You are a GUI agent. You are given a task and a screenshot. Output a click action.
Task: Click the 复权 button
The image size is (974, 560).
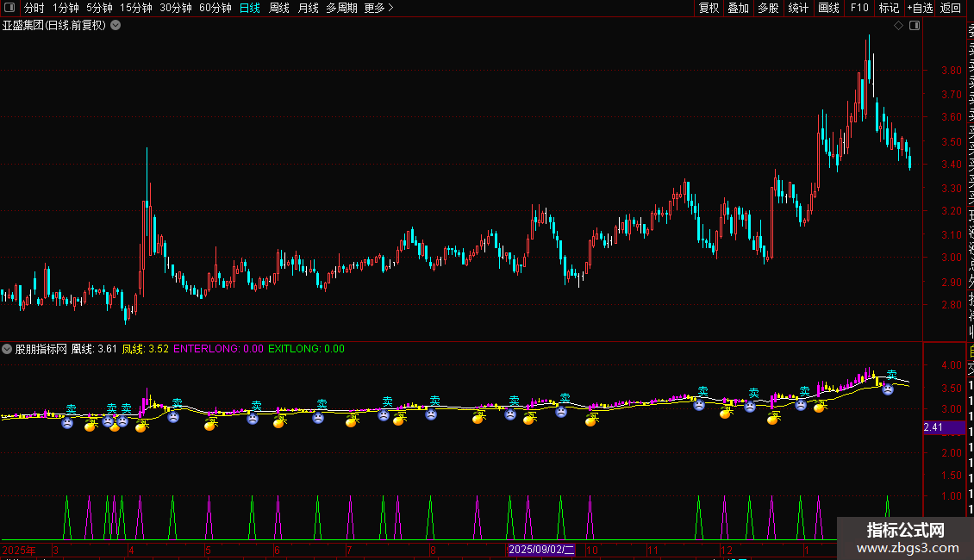pyautogui.click(x=709, y=8)
